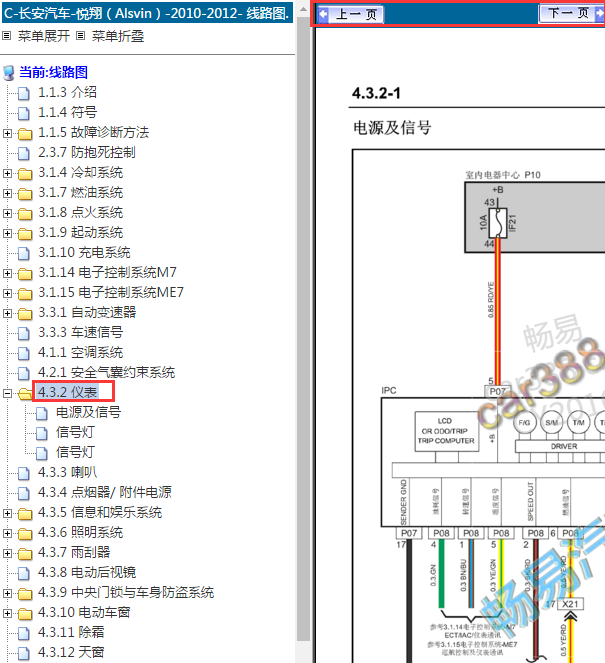
Task: Click the computer icon next to 当前:线路图
Action: click(8, 73)
